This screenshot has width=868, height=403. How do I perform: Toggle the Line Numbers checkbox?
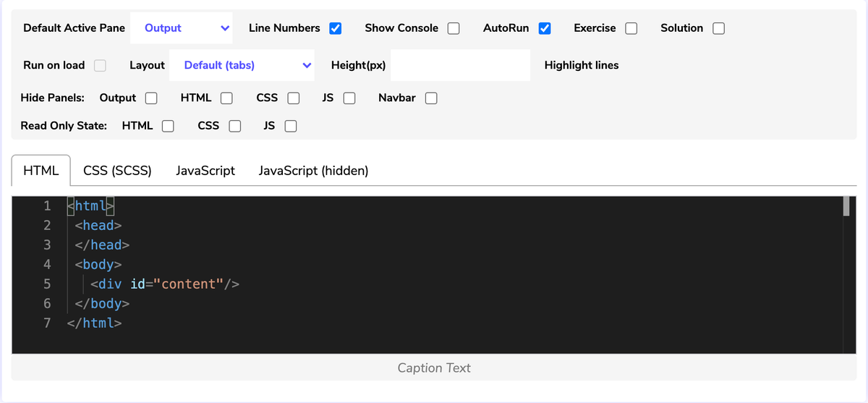click(335, 28)
